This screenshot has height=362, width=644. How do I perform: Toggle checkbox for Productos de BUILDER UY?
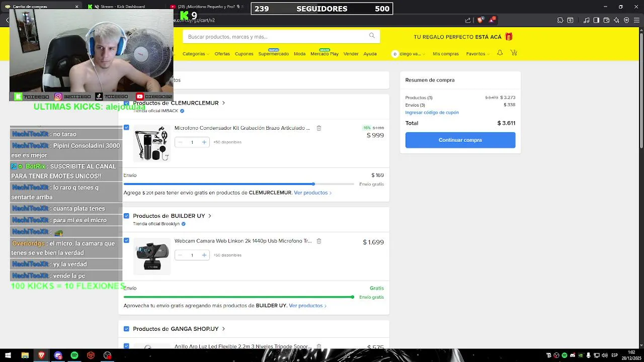click(126, 216)
